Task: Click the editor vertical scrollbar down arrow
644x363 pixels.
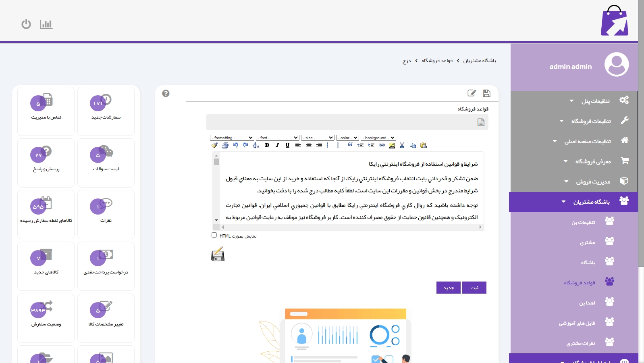Action: point(216,221)
